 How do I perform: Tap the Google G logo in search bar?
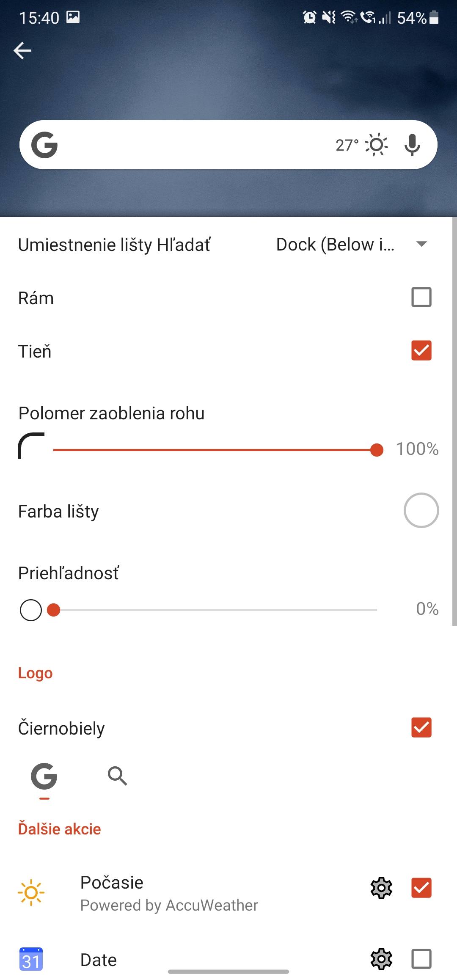(x=44, y=145)
